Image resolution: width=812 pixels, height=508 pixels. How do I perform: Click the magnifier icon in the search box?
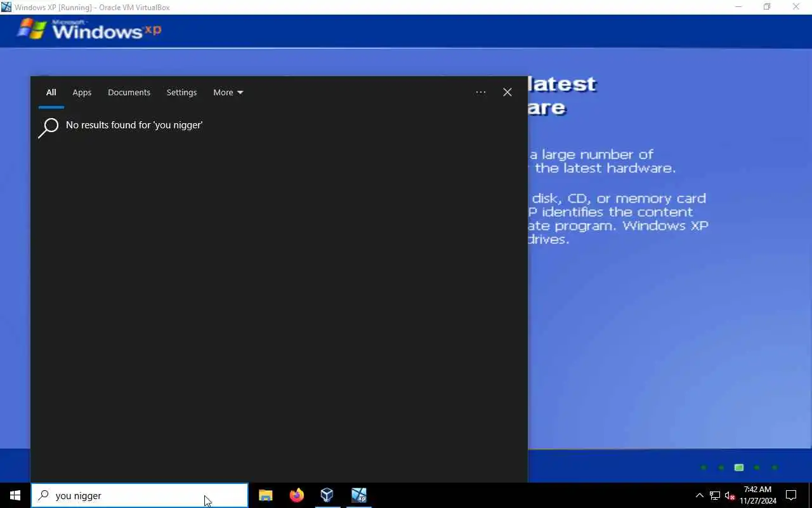pos(43,495)
